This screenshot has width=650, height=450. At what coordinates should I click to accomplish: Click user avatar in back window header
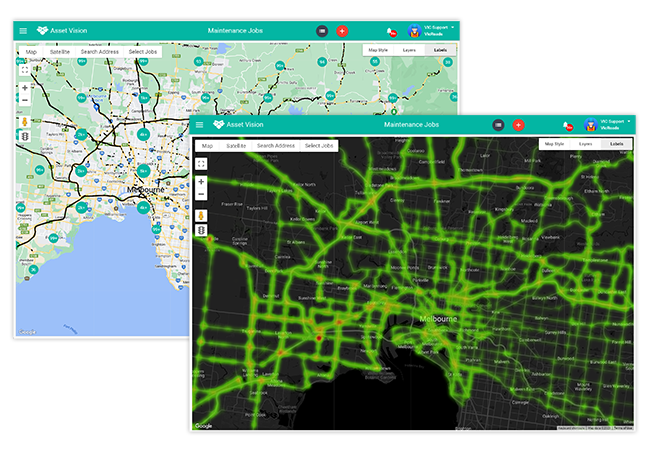click(x=414, y=31)
